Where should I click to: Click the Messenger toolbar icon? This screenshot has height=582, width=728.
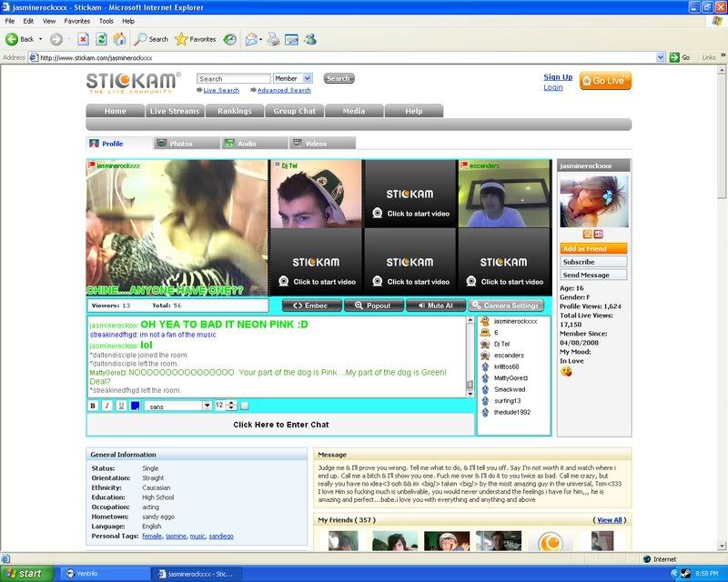[310, 39]
